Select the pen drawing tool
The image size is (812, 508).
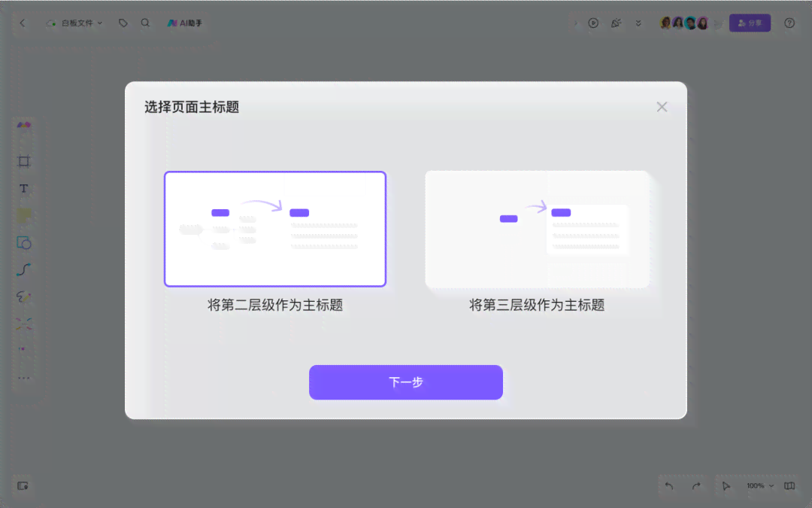click(24, 297)
